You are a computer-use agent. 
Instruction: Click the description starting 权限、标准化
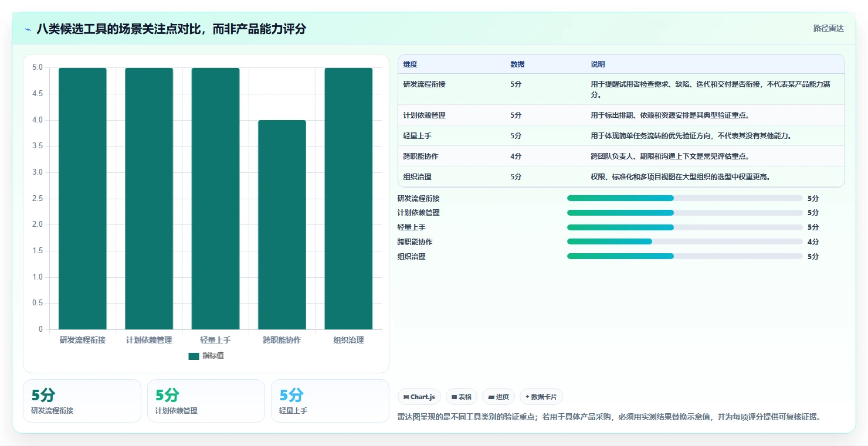pyautogui.click(x=680, y=177)
